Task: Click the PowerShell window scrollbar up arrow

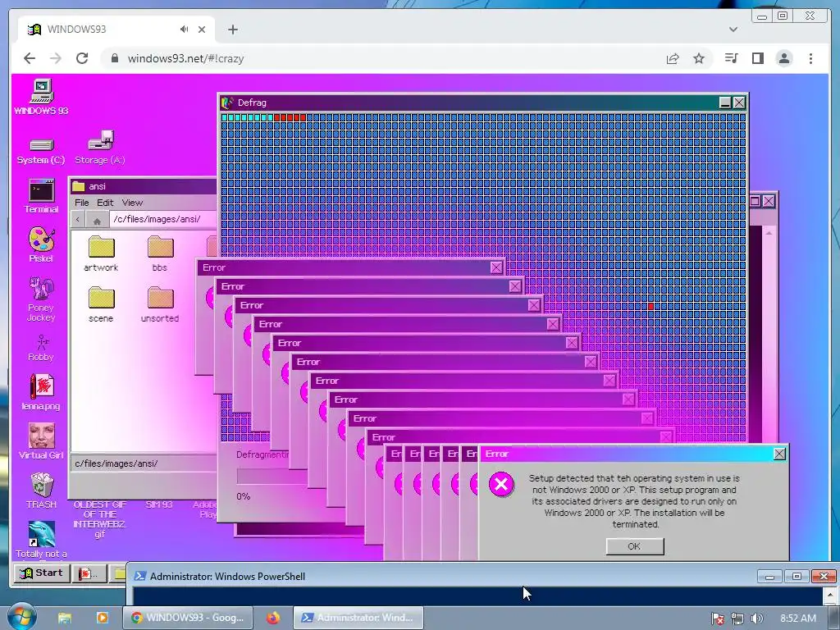Action: coord(830,594)
